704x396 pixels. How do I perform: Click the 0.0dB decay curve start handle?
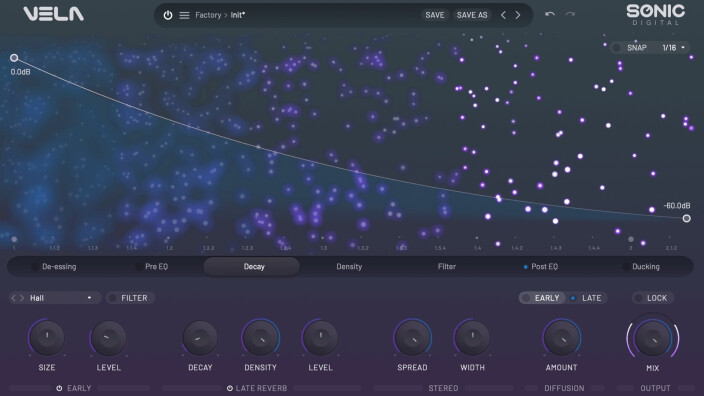(14, 58)
